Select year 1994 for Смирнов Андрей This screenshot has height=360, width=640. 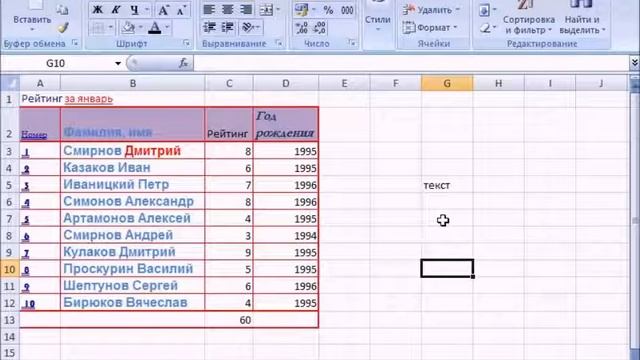(x=286, y=236)
